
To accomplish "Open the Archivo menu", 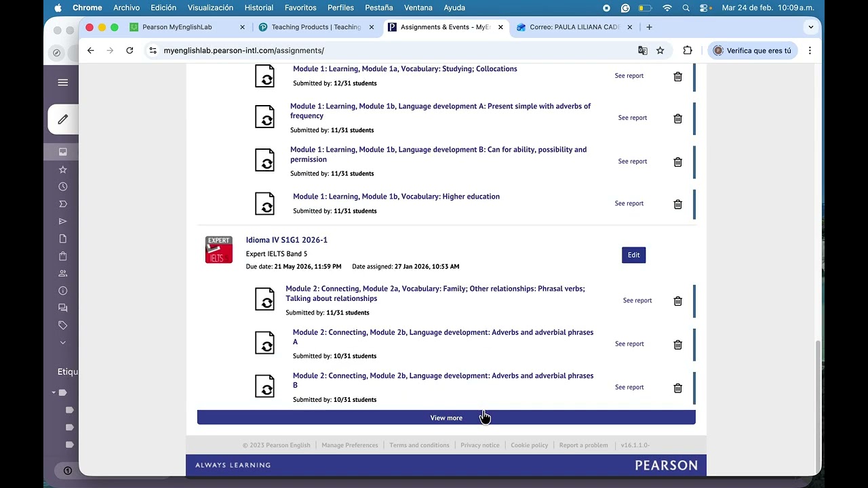I will pos(127,7).
